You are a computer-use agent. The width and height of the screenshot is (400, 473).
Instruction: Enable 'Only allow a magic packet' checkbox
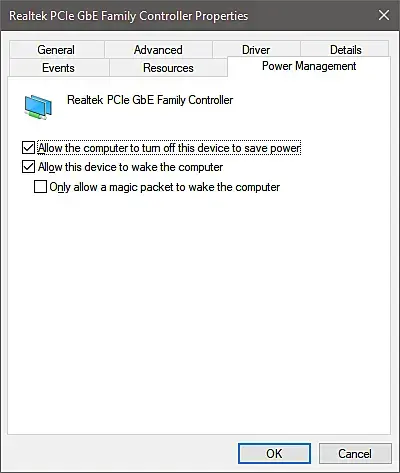click(x=40, y=187)
